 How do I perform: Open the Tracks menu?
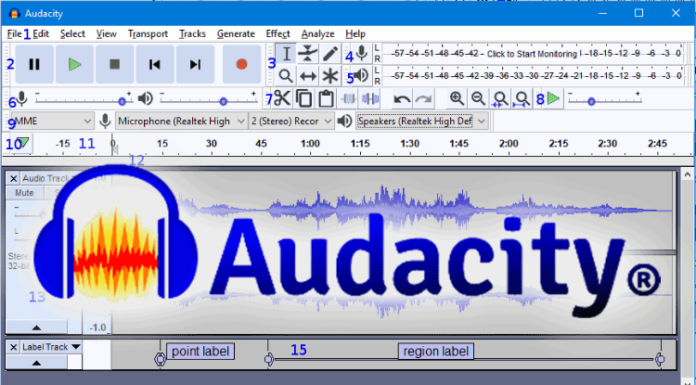pyautogui.click(x=192, y=34)
